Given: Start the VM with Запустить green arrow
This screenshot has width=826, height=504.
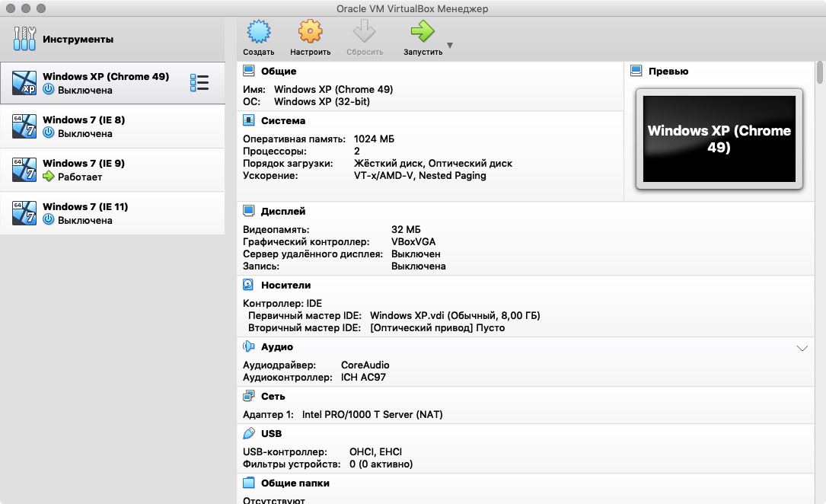Looking at the screenshot, I should click(x=423, y=32).
